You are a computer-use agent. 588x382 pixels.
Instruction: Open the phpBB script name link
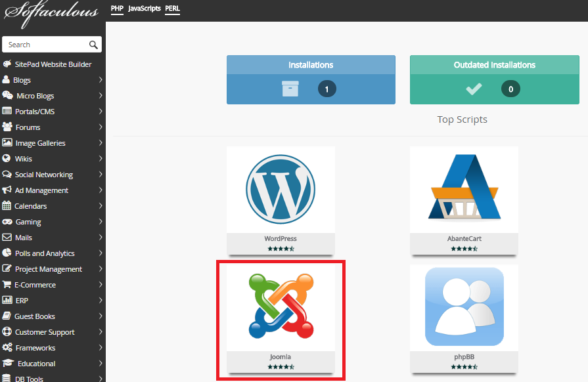coord(464,357)
